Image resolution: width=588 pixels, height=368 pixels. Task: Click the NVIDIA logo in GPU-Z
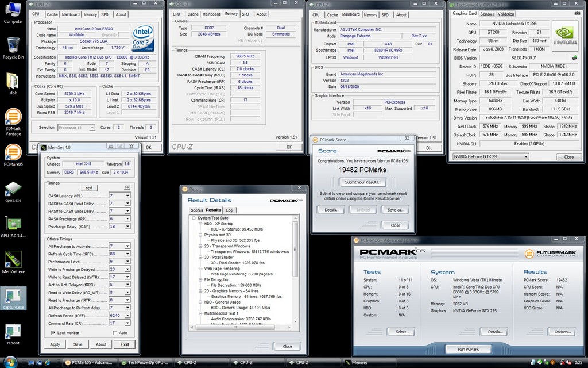[x=565, y=37]
